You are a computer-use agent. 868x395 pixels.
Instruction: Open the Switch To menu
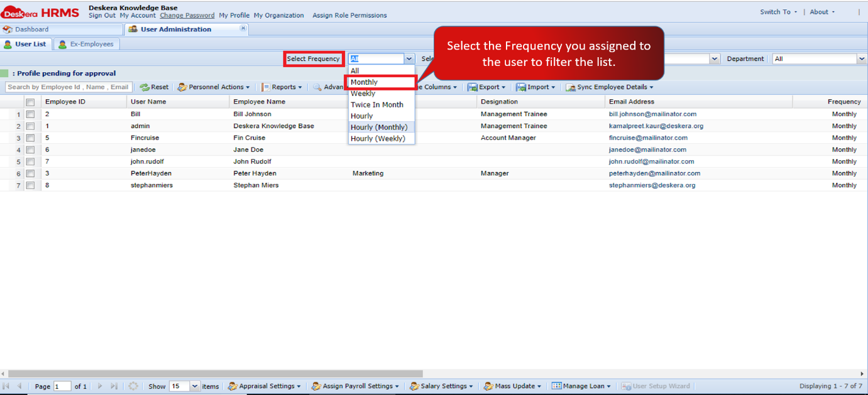tap(778, 12)
